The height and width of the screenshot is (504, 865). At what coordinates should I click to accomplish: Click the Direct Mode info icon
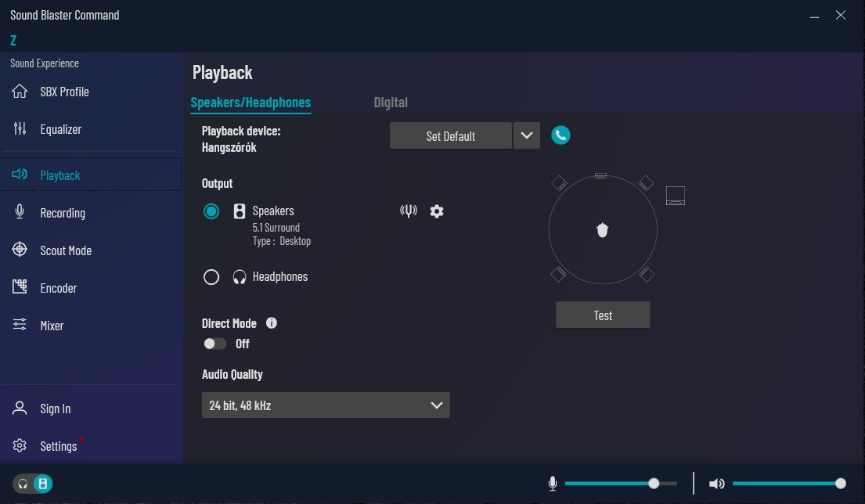(272, 323)
